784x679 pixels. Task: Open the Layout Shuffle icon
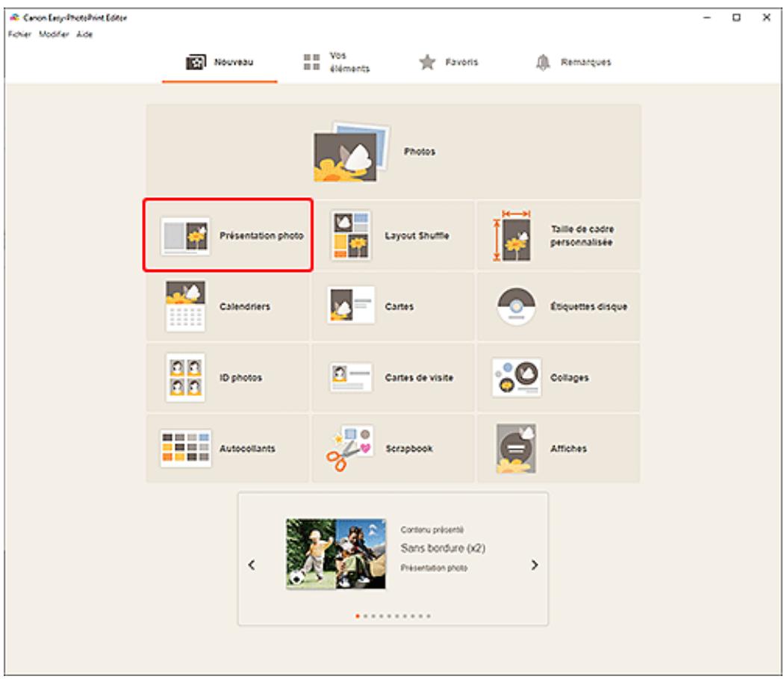click(351, 235)
